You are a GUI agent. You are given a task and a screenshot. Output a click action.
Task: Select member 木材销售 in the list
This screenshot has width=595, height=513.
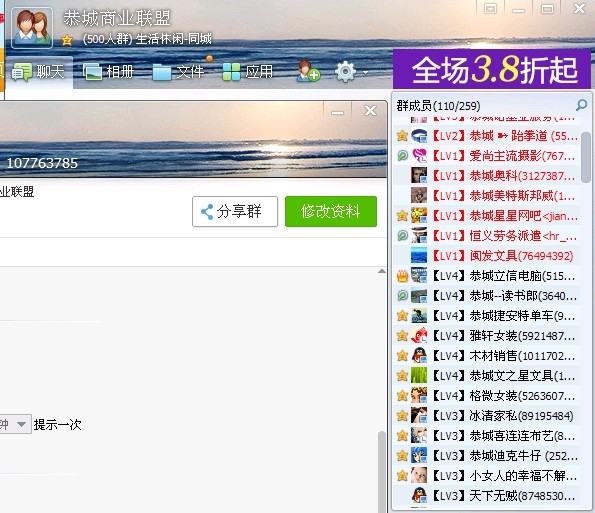487,356
